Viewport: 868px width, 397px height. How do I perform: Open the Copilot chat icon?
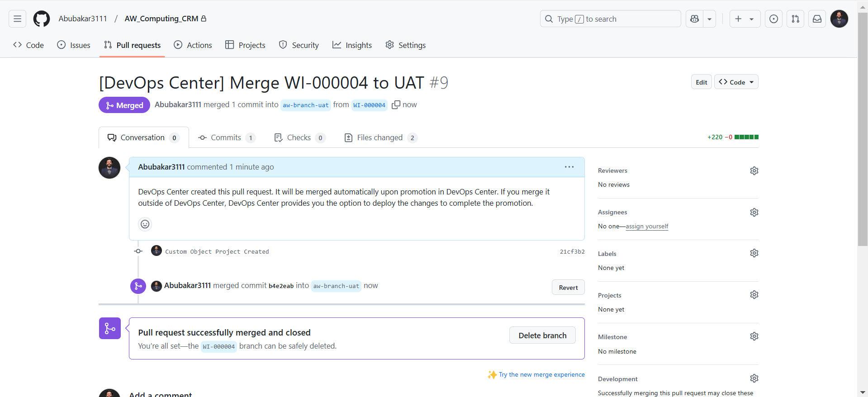695,19
